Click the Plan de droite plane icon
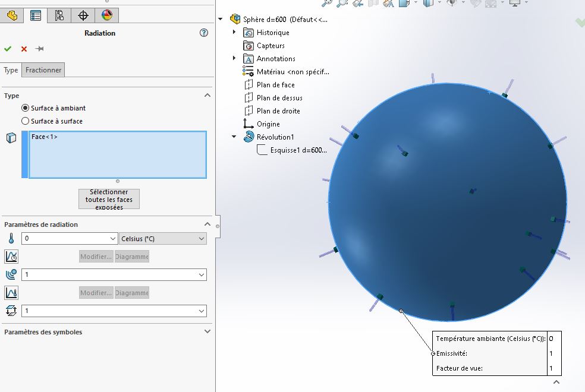Viewport: 585px width, 392px height. [x=249, y=111]
